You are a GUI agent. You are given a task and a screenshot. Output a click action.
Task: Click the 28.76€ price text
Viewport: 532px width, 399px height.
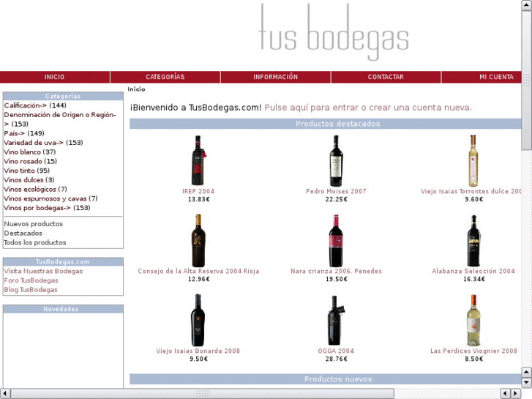click(x=336, y=359)
